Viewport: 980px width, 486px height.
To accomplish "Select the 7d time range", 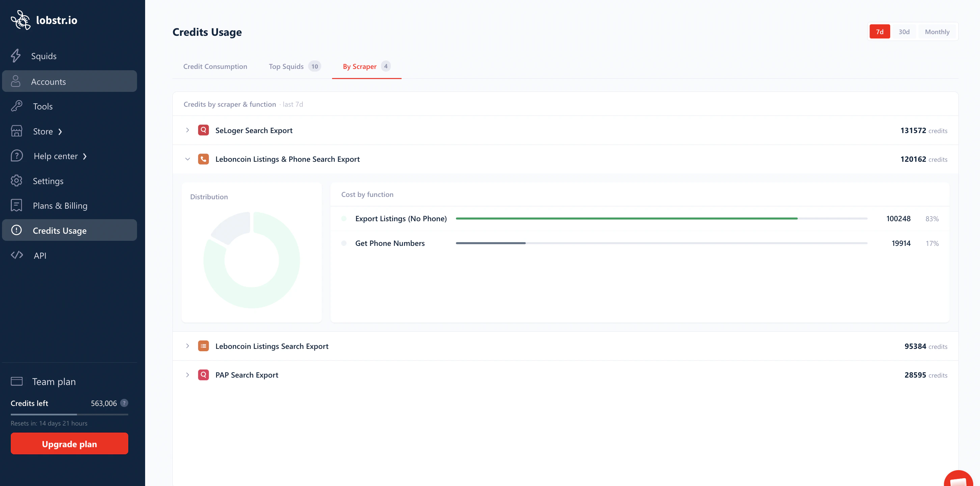I will (x=879, y=32).
